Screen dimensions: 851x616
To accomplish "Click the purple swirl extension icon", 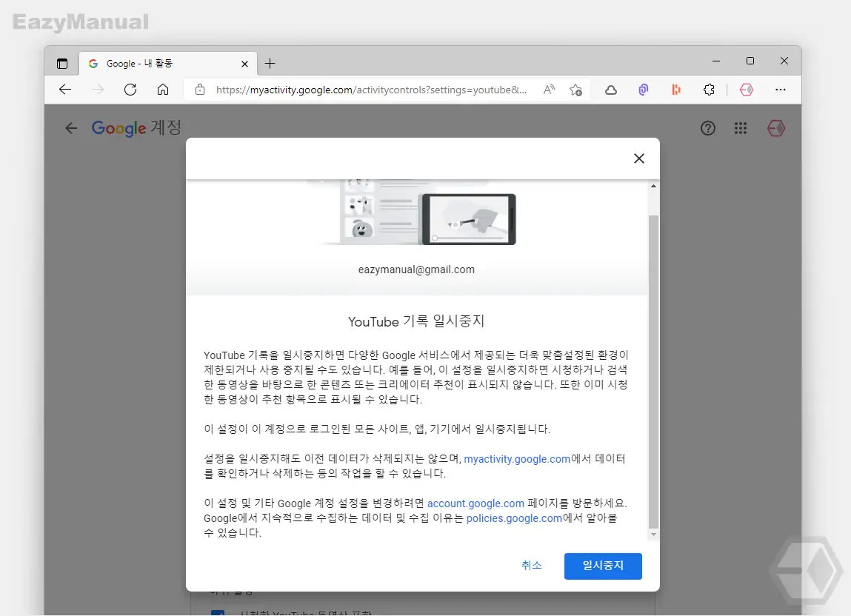I will click(644, 90).
